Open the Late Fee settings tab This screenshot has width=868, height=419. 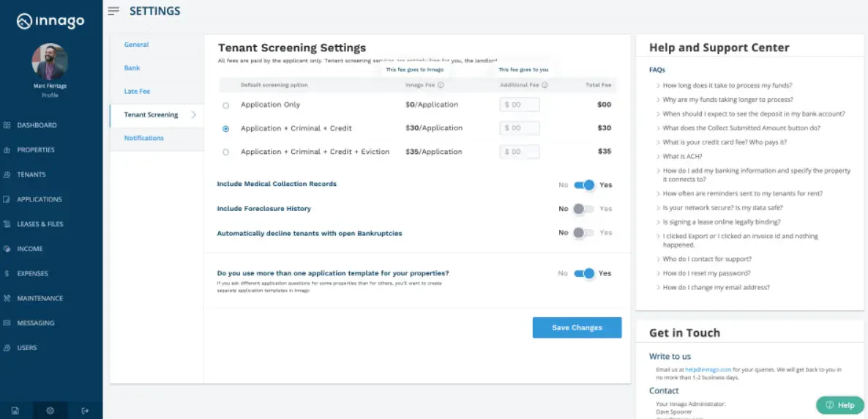click(x=157, y=92)
